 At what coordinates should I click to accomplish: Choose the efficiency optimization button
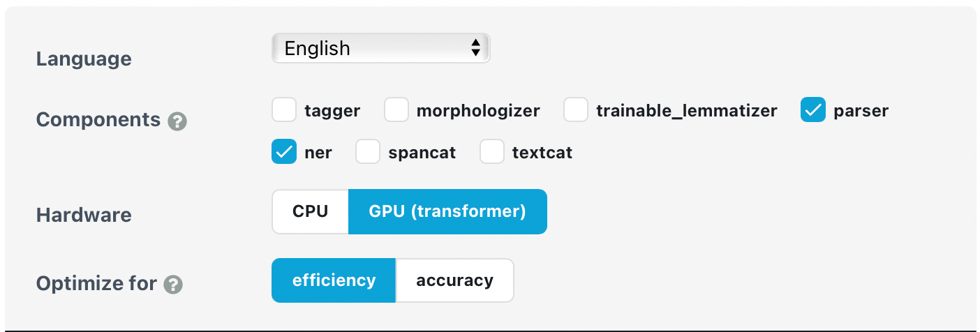tap(334, 280)
